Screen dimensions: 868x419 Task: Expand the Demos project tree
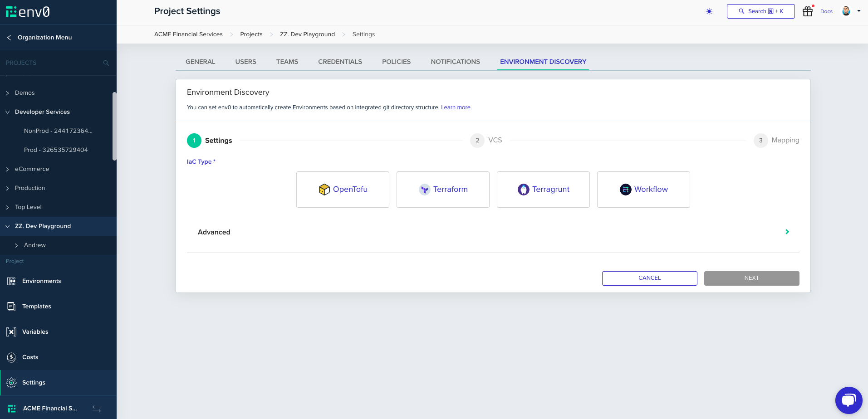[7, 93]
